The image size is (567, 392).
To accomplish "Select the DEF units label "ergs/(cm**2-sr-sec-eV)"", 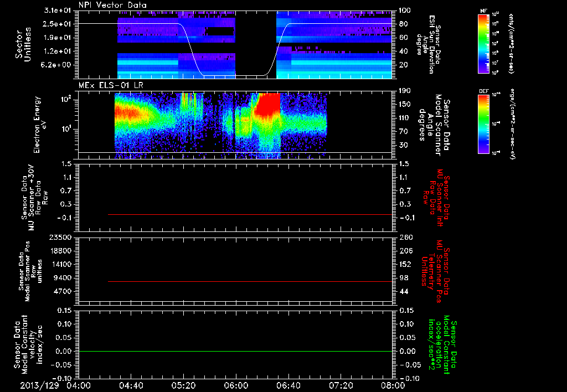I will pos(512,123).
